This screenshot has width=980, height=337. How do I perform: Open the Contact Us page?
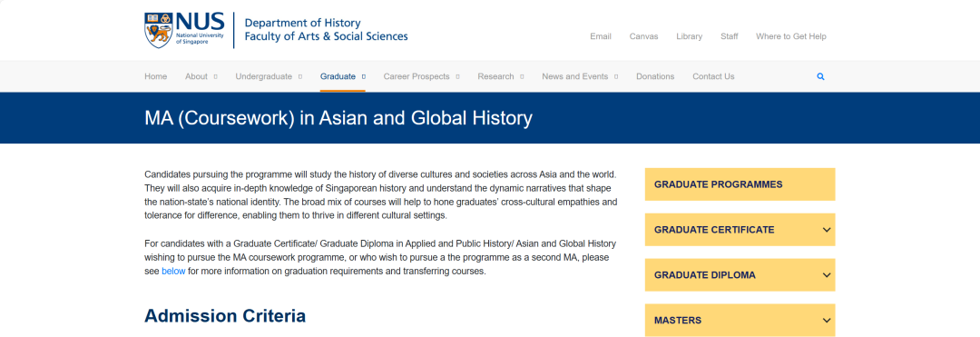pos(713,76)
